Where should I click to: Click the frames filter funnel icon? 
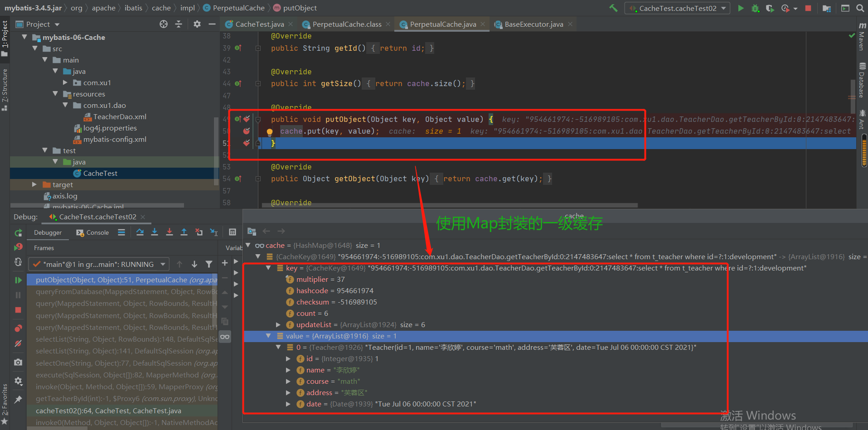click(209, 264)
